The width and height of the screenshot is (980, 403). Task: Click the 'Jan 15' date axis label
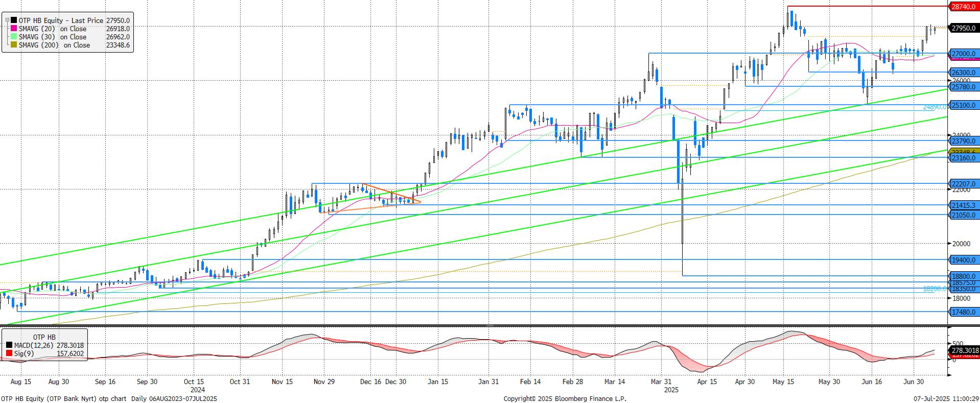[438, 382]
